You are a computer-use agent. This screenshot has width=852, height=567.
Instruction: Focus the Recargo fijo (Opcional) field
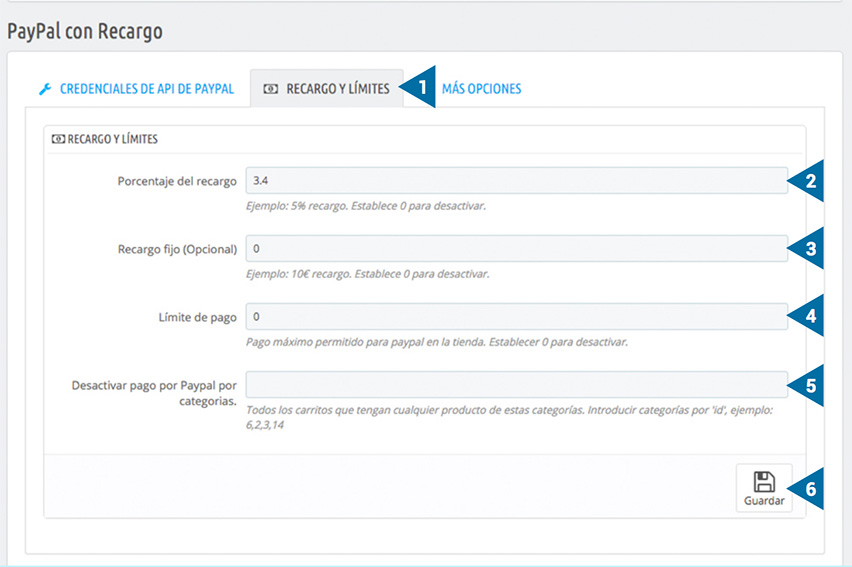516,248
